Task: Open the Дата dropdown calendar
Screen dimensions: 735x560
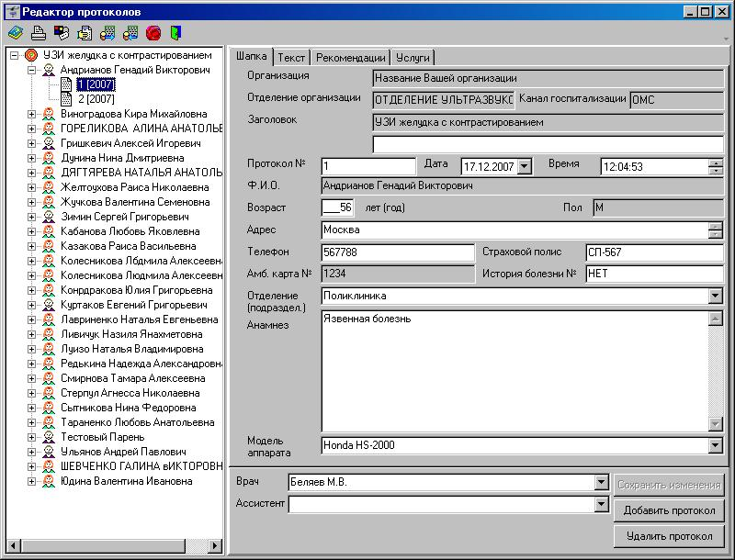Action: (x=525, y=167)
